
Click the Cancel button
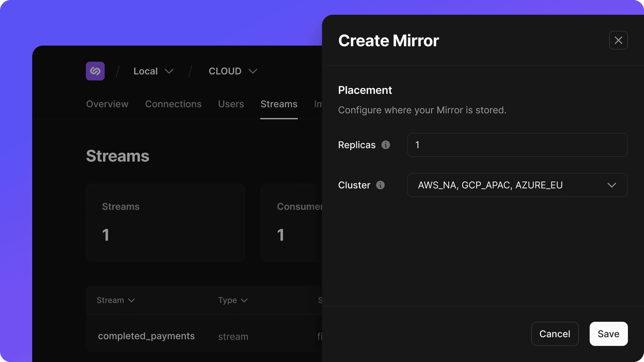(555, 334)
